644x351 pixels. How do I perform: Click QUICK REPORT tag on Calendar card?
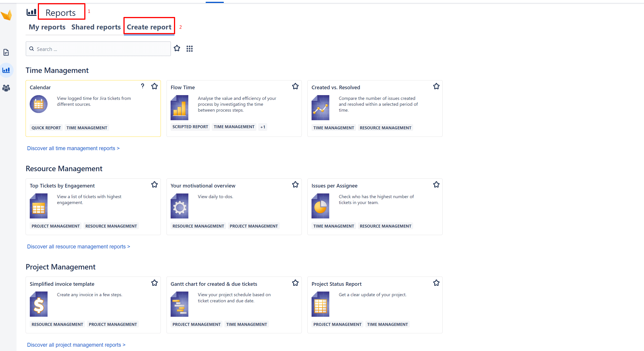coord(46,128)
